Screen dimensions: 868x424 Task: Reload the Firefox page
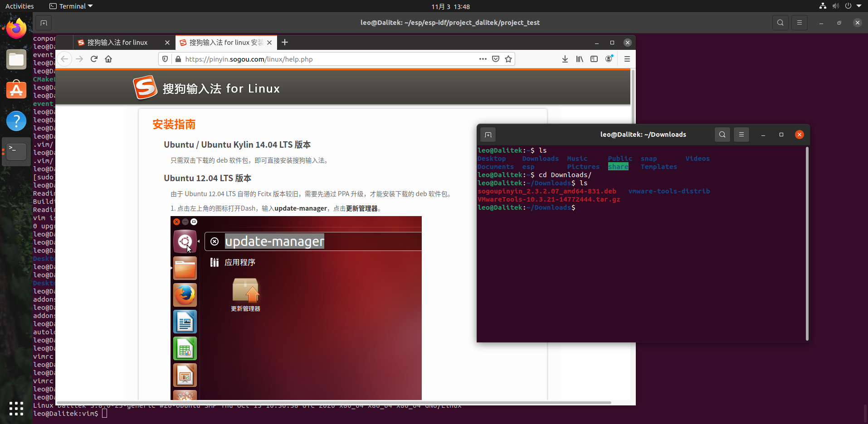pyautogui.click(x=94, y=59)
